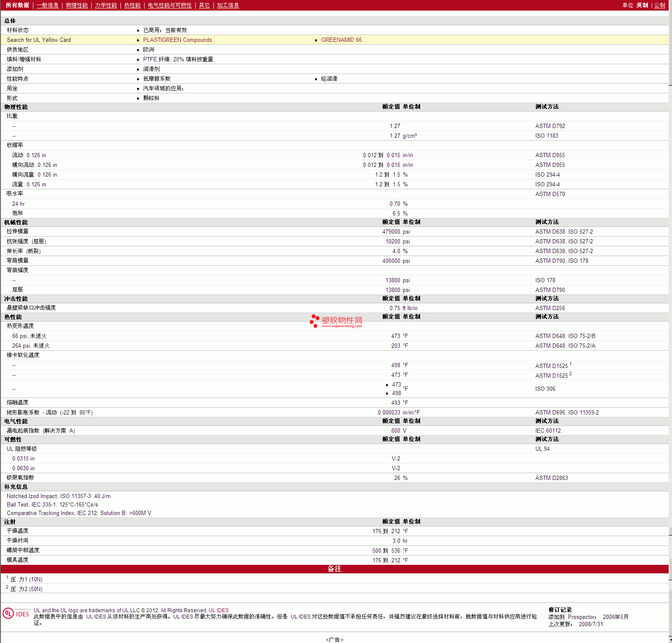672x643 pixels.
Task: Open 电气性能与可燃性 navigation link
Action: pyautogui.click(x=169, y=5)
